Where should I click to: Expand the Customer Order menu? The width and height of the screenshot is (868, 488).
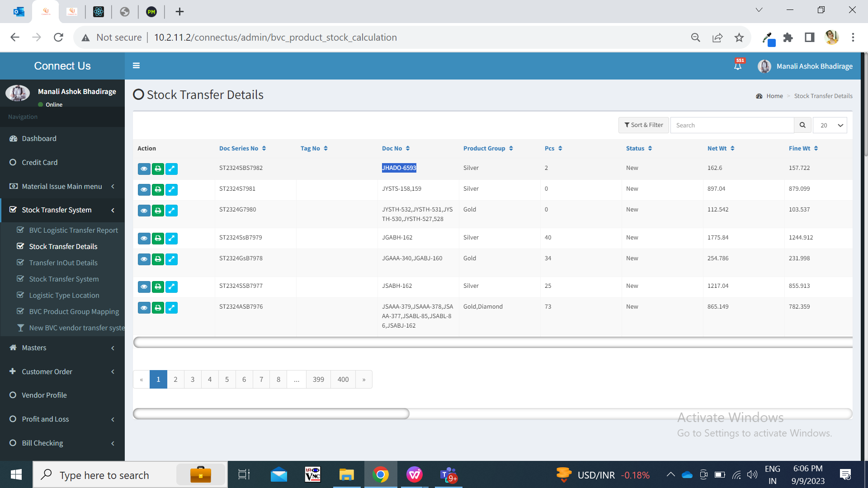[62, 371]
